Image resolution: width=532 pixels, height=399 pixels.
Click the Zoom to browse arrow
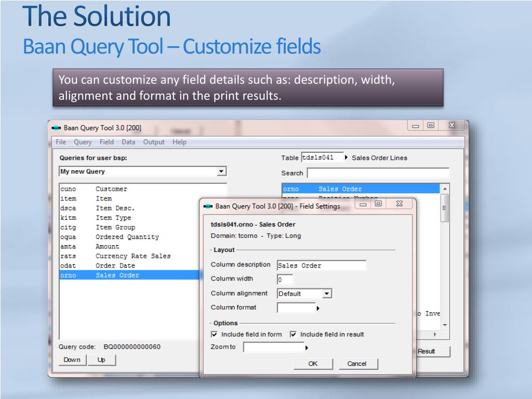click(307, 348)
